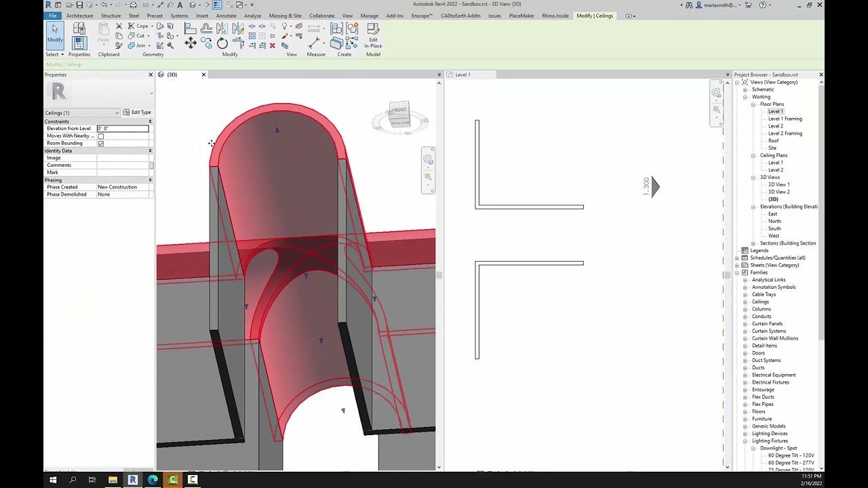The width and height of the screenshot is (868, 488).
Task: Click the Align tool icon
Action: click(191, 28)
